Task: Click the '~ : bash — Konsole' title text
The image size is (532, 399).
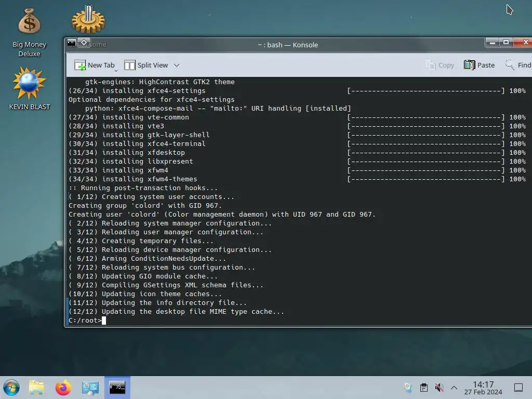Action: (x=288, y=45)
